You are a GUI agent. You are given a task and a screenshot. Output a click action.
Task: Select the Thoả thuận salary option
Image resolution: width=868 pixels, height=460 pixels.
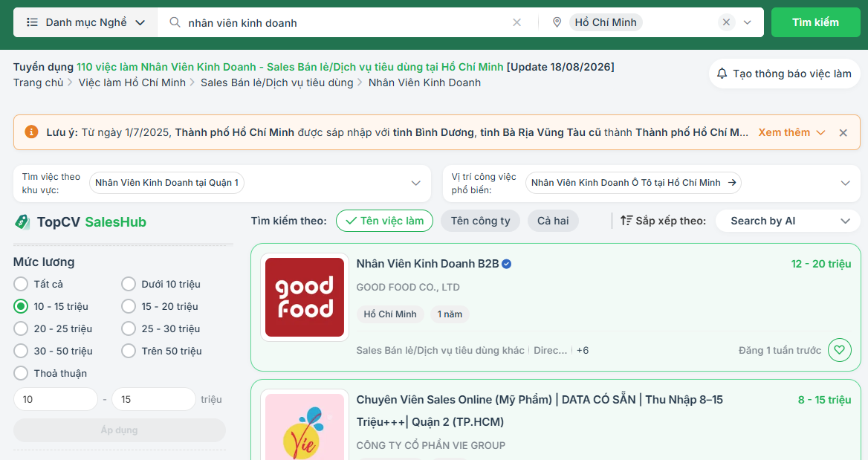21,373
